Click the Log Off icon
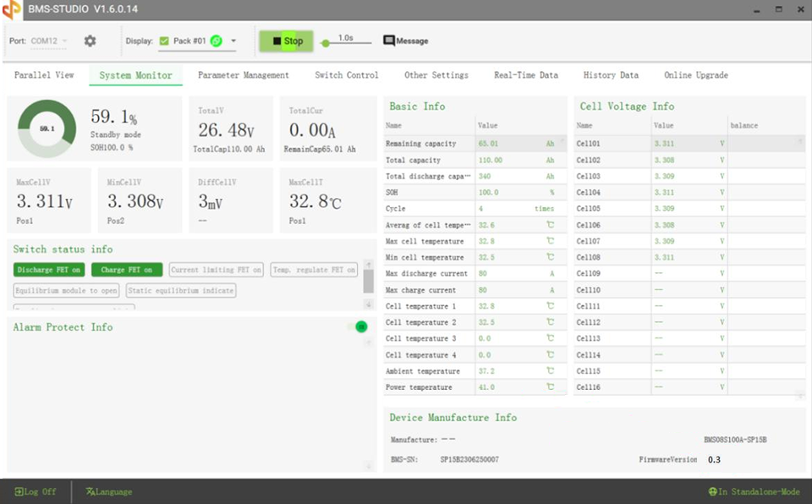The image size is (812, 504). tap(19, 491)
